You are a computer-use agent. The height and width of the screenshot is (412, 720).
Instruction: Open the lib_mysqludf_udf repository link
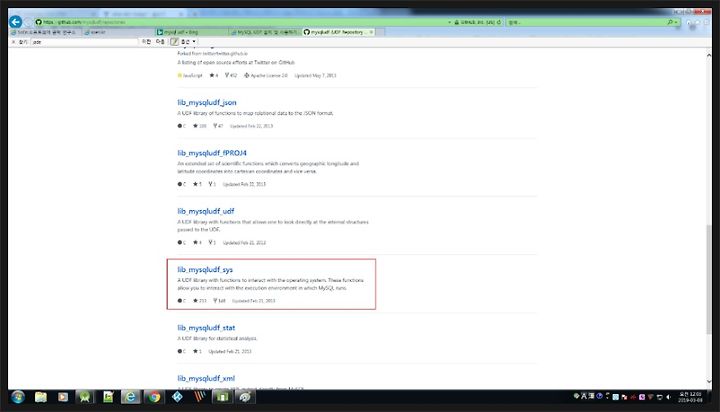[x=206, y=211]
